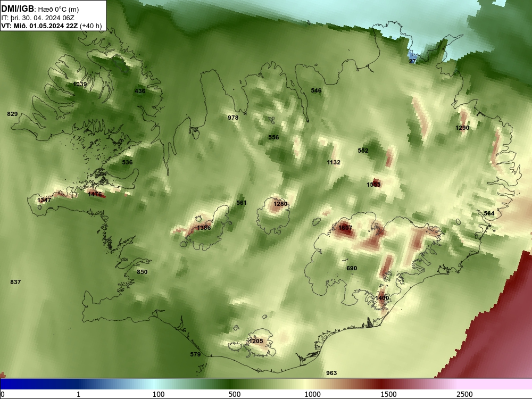Click the 1000 label on the color scale
Image resolution: width=532 pixels, height=399 pixels.
click(312, 394)
